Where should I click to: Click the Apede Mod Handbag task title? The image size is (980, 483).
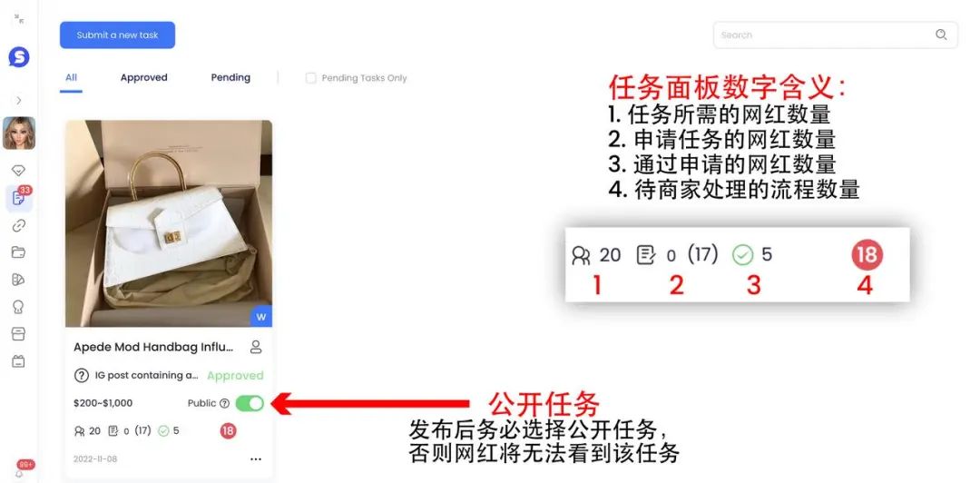pyautogui.click(x=153, y=347)
